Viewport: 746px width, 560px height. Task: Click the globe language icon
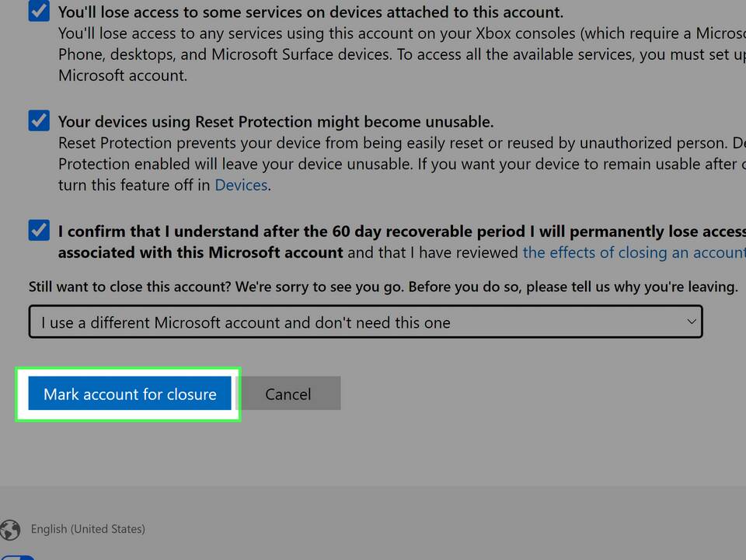(10, 529)
